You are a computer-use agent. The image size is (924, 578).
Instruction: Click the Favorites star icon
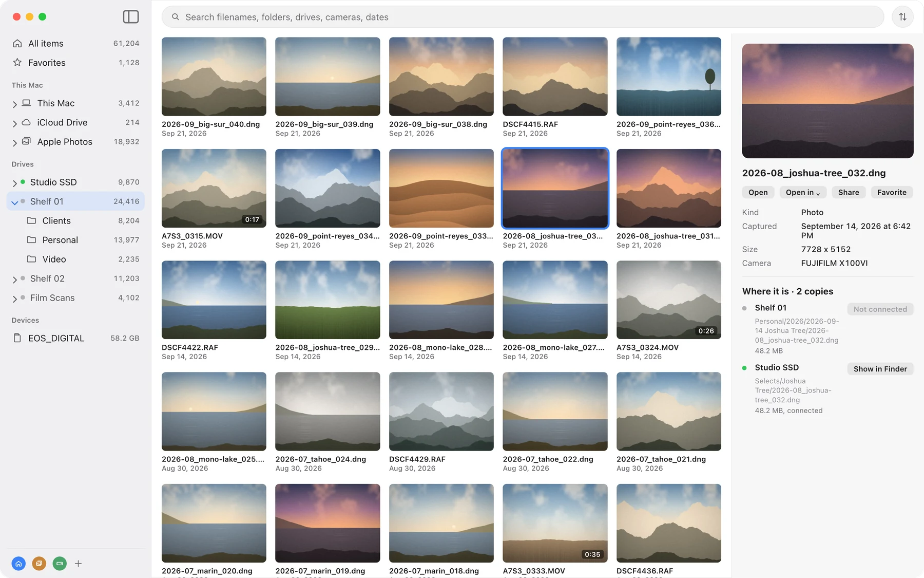pyautogui.click(x=17, y=62)
